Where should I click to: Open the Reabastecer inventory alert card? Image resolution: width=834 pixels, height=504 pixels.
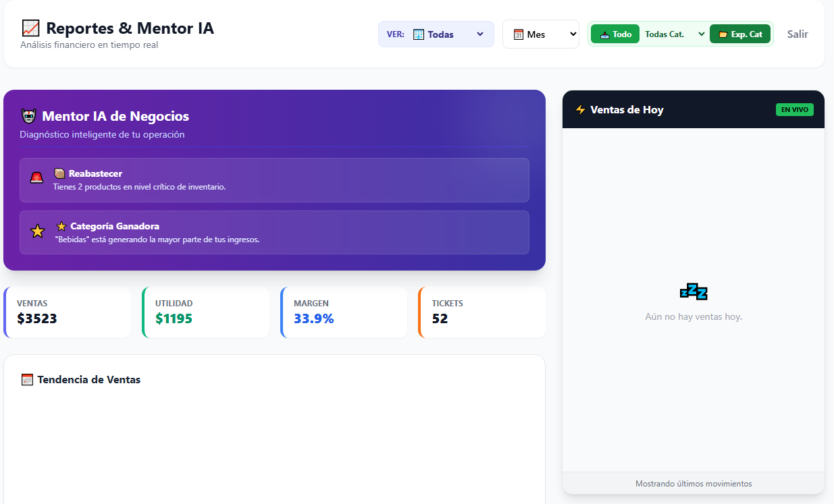(x=274, y=180)
